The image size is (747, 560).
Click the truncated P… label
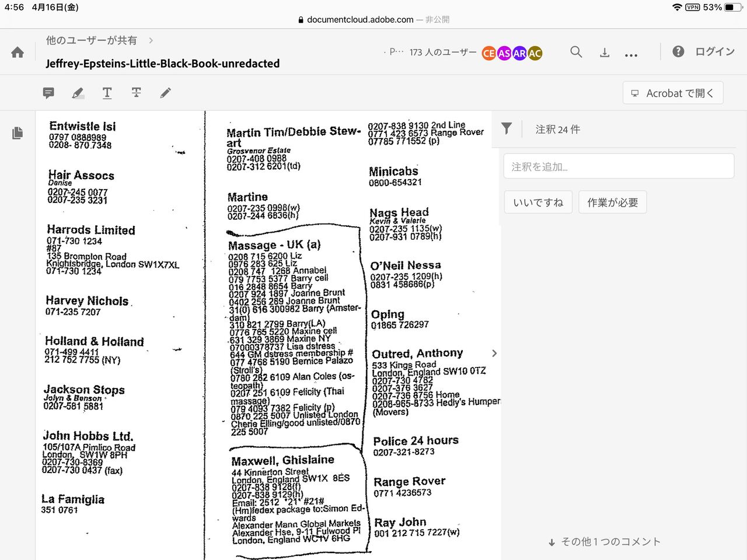[x=396, y=52]
